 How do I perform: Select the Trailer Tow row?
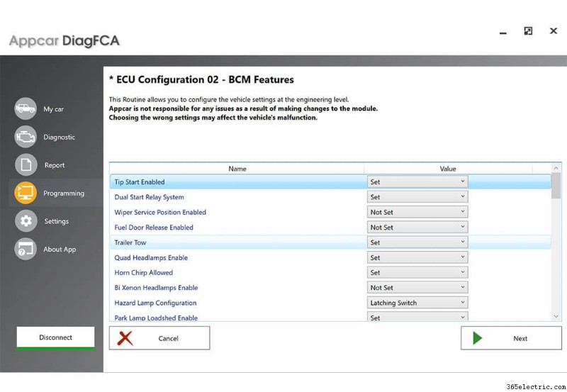point(330,242)
